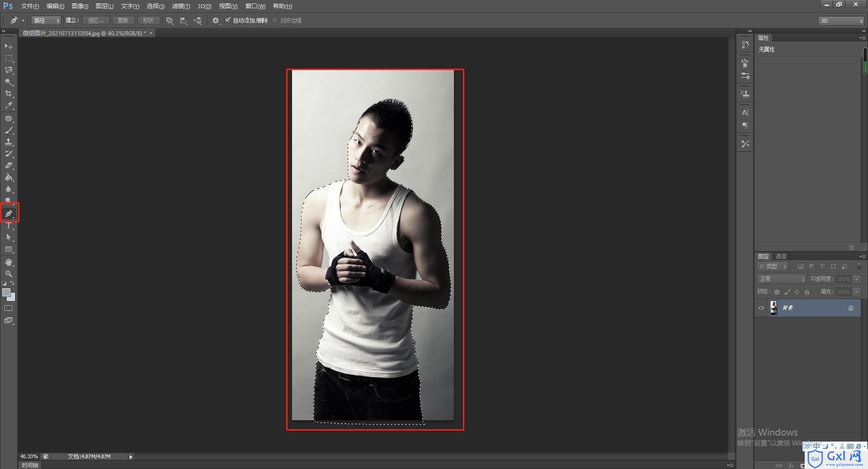Viewport: 868px width, 469px height.
Task: Open the 选择(S) menu
Action: 156,6
